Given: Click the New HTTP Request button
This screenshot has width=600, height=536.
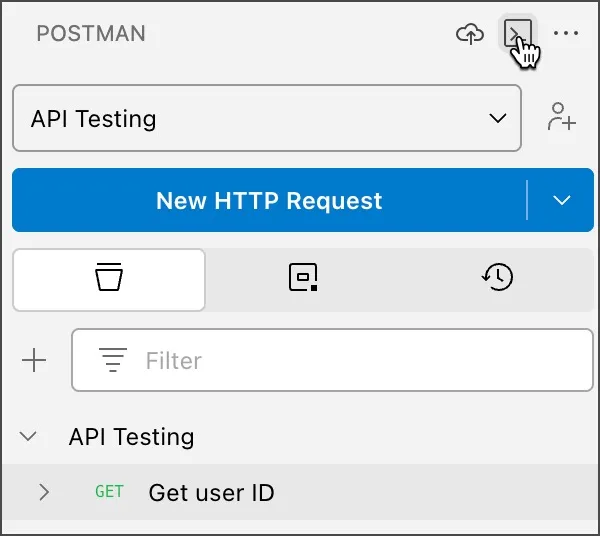Looking at the screenshot, I should click(x=269, y=200).
